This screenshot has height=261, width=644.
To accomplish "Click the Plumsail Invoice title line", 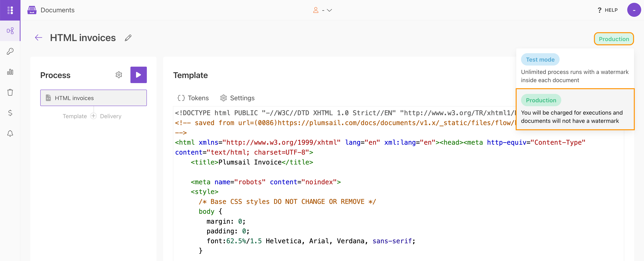I will click(252, 162).
